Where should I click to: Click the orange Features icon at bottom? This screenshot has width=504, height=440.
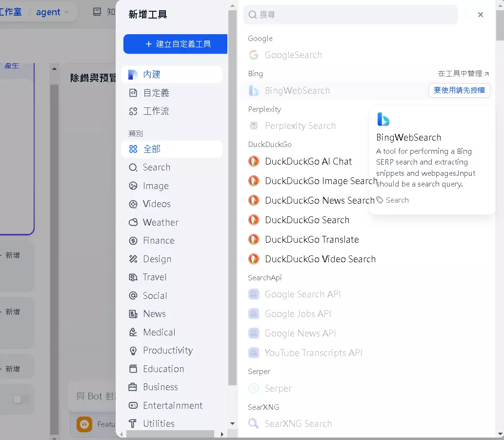pyautogui.click(x=84, y=424)
